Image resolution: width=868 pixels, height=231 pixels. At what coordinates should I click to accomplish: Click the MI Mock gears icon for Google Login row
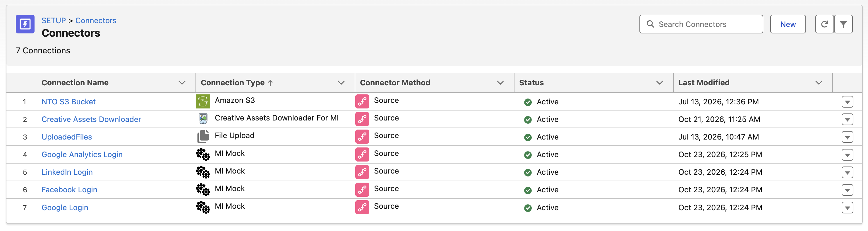click(203, 207)
